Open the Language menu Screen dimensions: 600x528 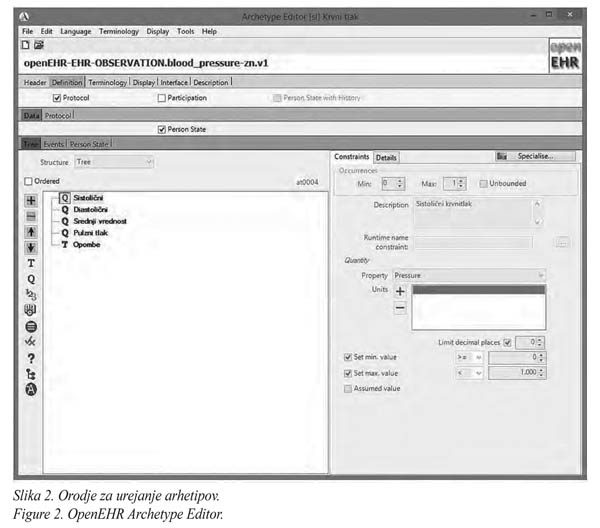[75, 31]
